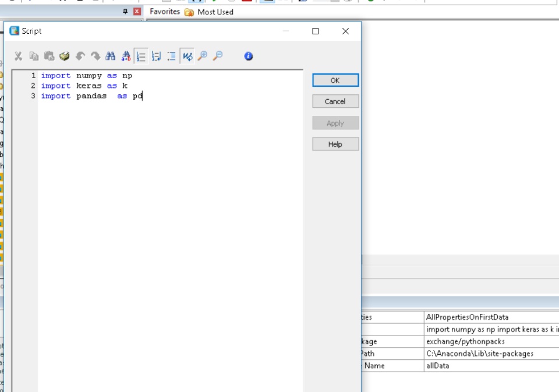Select the AllPropertiesOnFirstData value cell
Viewport: 559px width, 392px height.
(x=491, y=317)
